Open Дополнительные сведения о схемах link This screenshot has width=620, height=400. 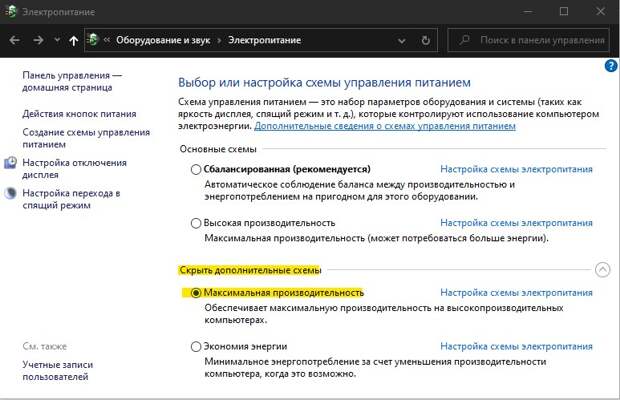pyautogui.click(x=385, y=126)
